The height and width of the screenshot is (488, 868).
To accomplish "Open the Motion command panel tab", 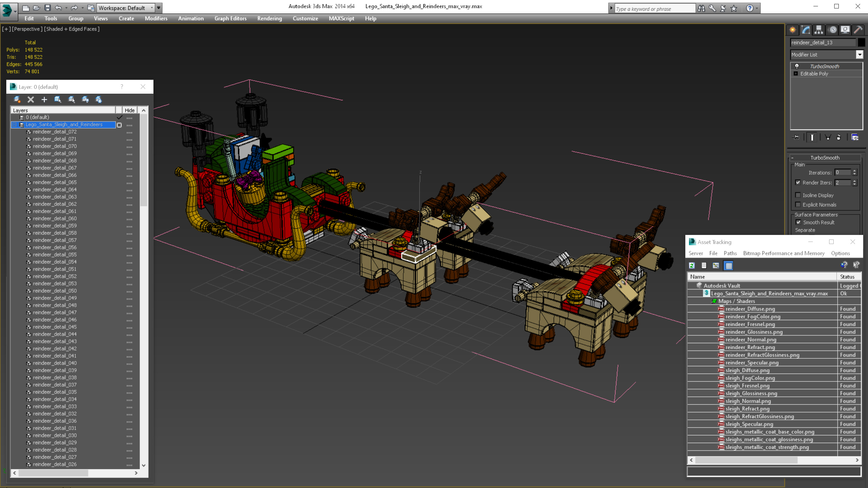I will pos(833,30).
